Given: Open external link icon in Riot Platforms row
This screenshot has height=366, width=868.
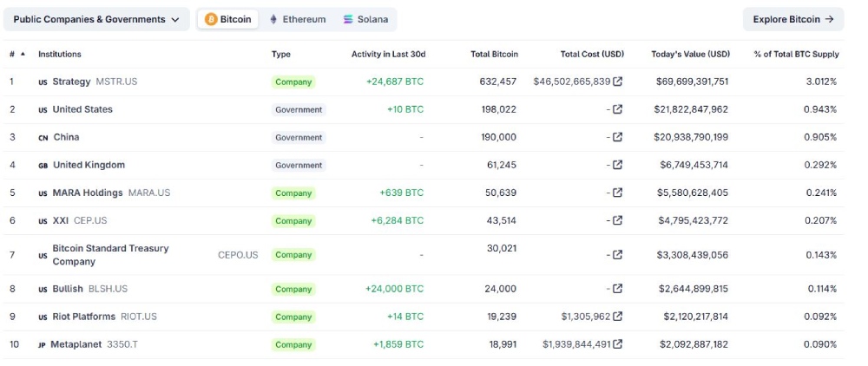Looking at the screenshot, I should [x=617, y=317].
